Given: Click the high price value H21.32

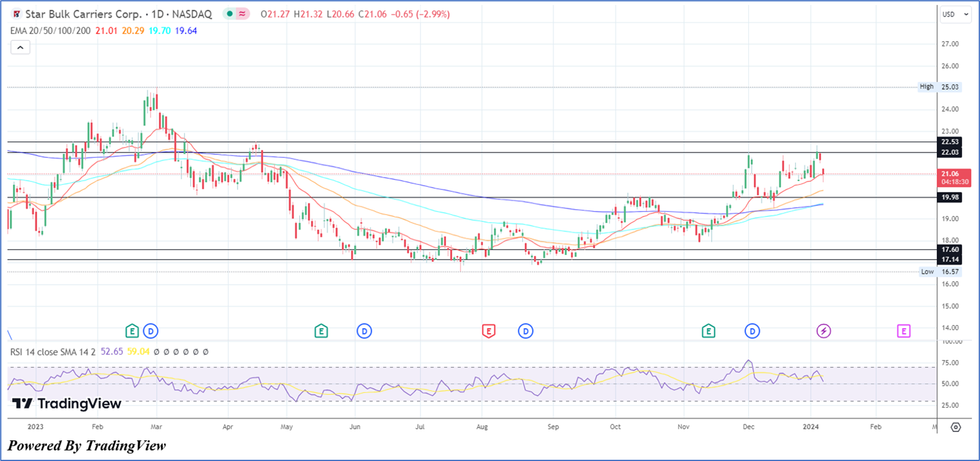Looking at the screenshot, I should tap(308, 14).
